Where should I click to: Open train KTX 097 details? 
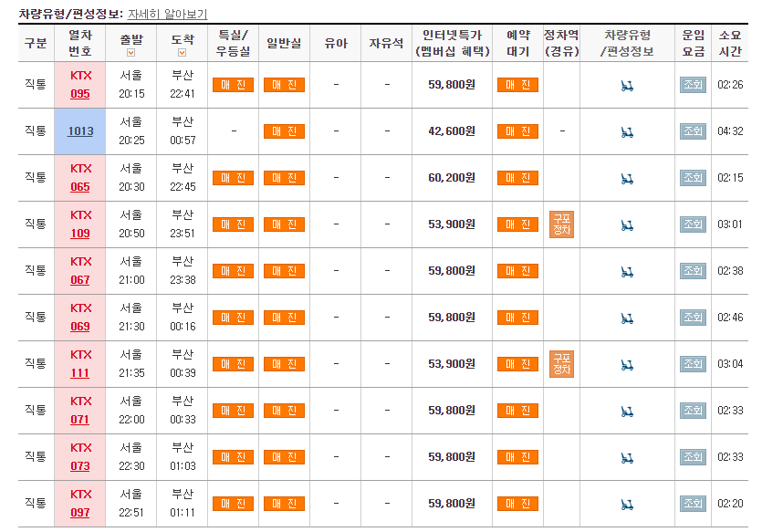click(x=80, y=513)
